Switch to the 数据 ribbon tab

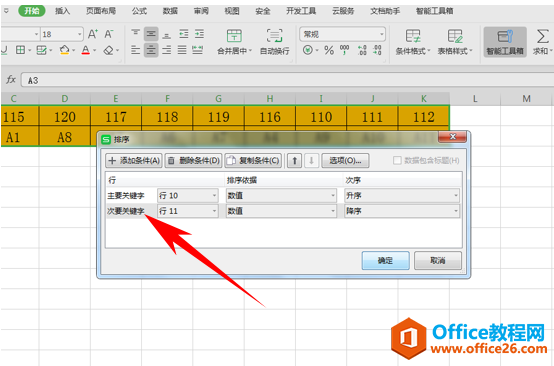(x=170, y=11)
